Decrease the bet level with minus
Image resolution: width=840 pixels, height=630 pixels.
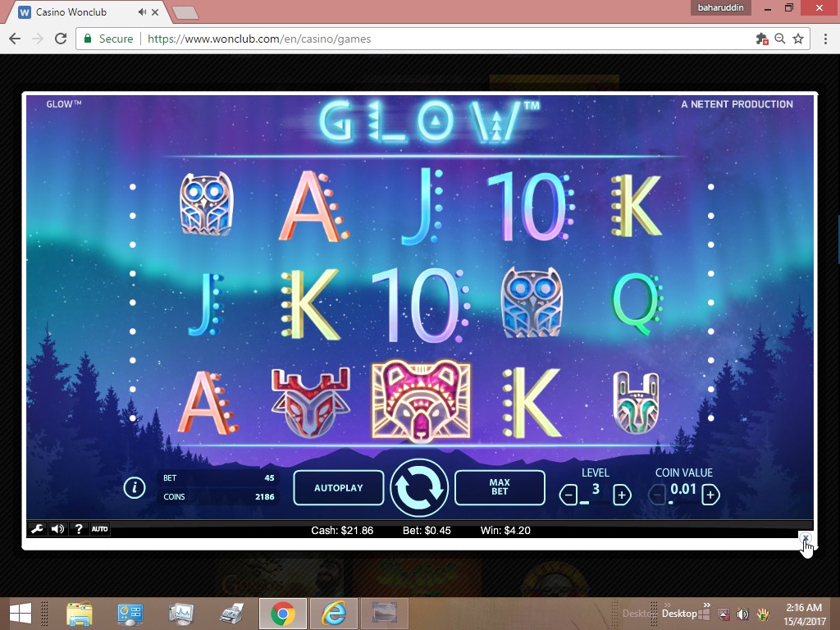point(568,495)
